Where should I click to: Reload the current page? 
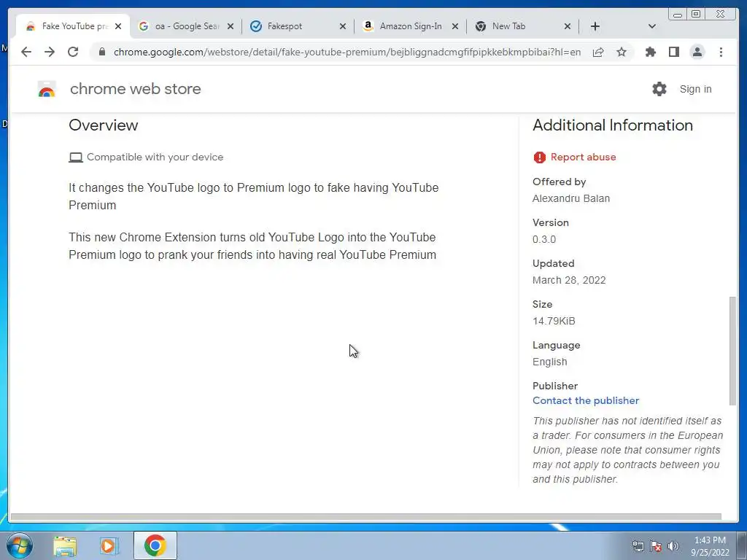pos(73,52)
